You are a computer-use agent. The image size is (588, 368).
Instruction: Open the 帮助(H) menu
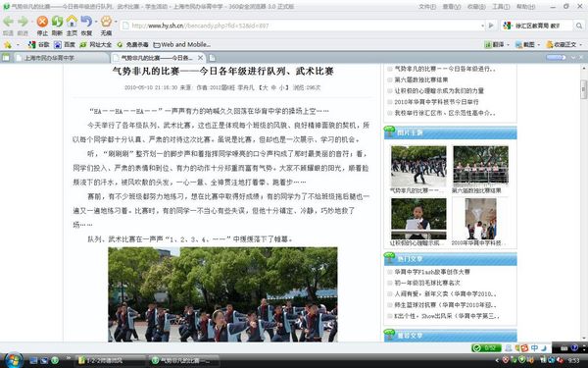525,7
